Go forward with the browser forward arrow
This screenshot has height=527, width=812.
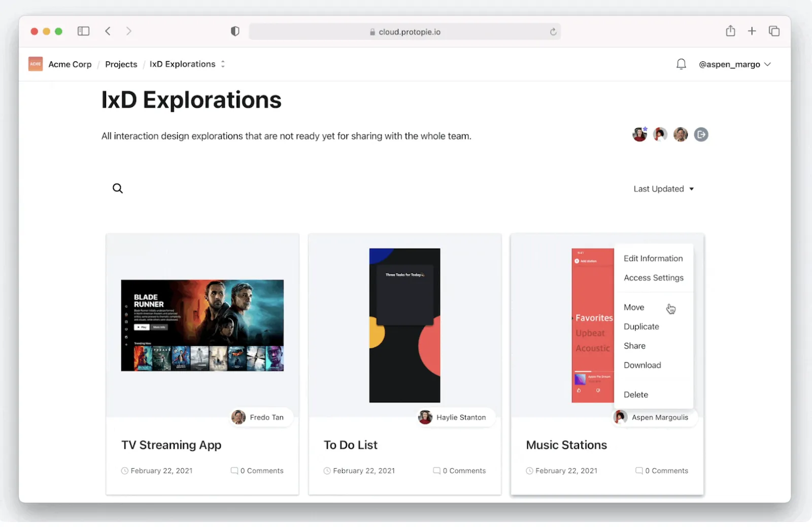coord(129,31)
